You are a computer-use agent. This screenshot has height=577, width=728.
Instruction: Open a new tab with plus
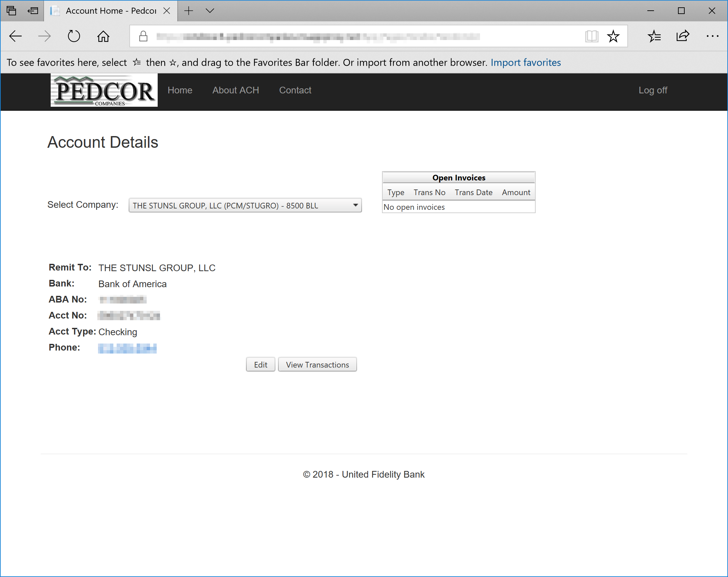189,11
